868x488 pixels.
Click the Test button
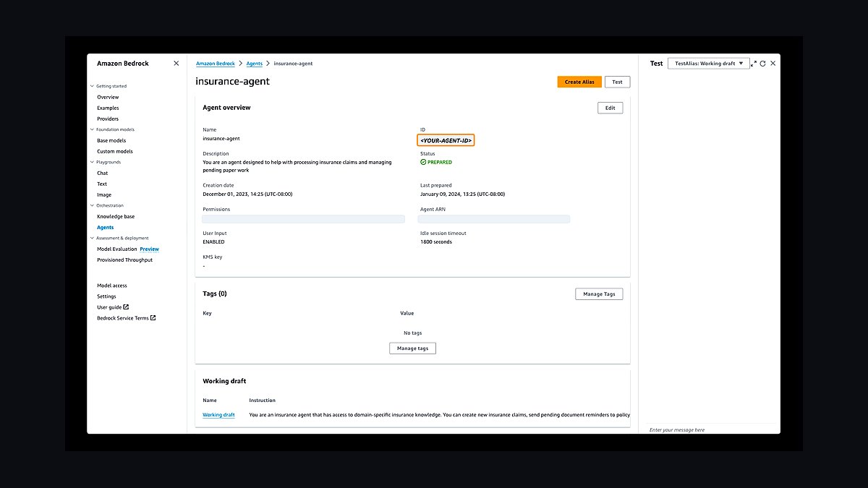tap(617, 82)
